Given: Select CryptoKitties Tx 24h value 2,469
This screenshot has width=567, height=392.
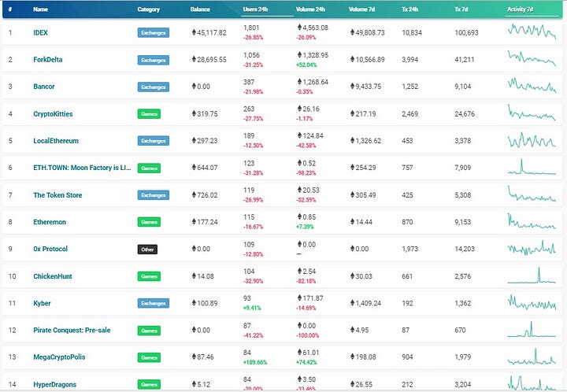Looking at the screenshot, I should pos(409,114).
